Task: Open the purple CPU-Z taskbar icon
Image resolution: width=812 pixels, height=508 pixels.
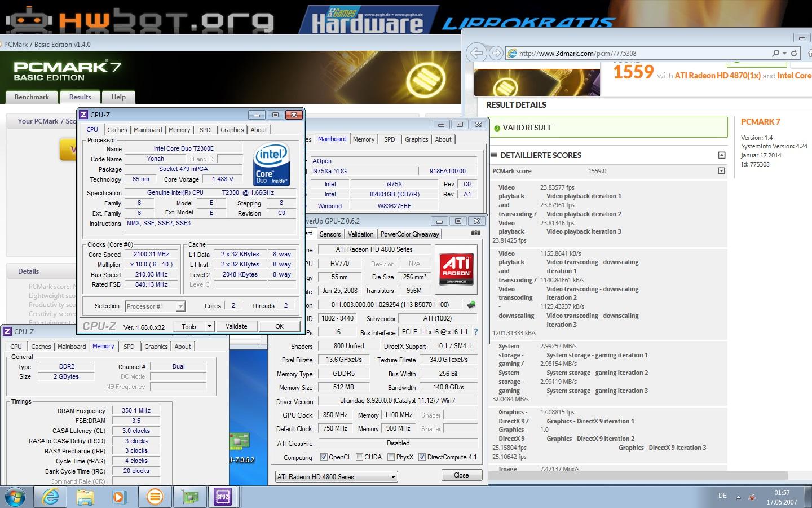Action: [223, 497]
